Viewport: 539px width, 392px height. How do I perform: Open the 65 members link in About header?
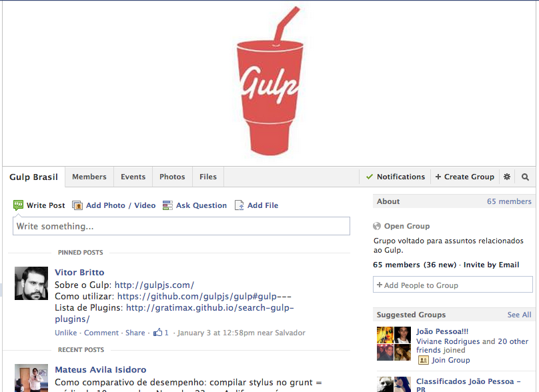[x=509, y=201]
